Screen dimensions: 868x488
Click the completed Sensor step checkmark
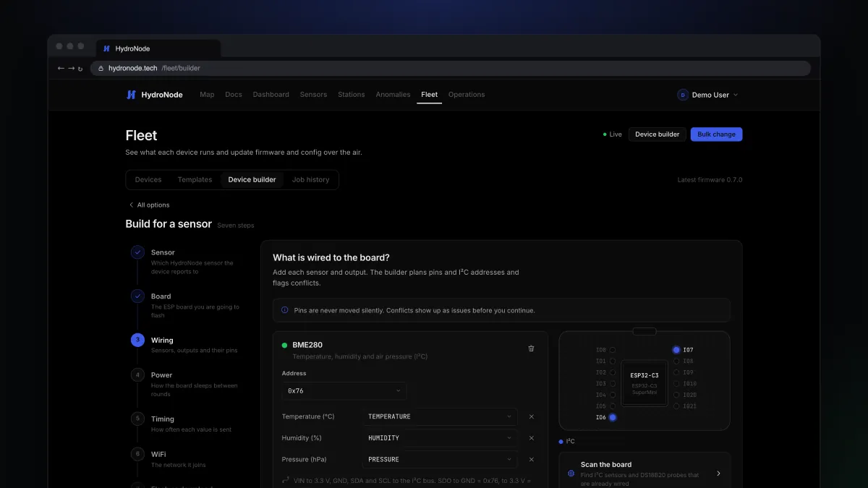137,252
